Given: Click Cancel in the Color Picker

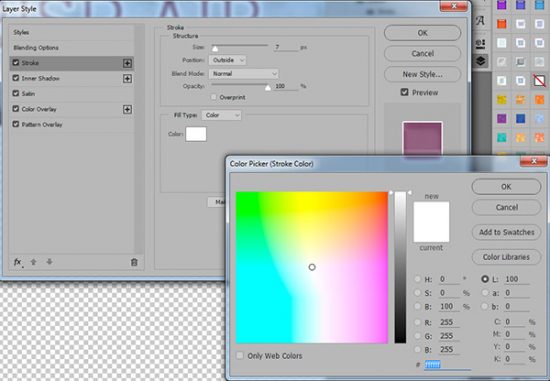Looking at the screenshot, I should [506, 207].
